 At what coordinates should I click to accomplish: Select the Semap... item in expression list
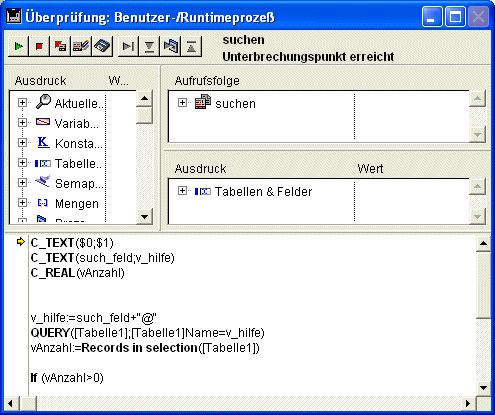pos(79,184)
